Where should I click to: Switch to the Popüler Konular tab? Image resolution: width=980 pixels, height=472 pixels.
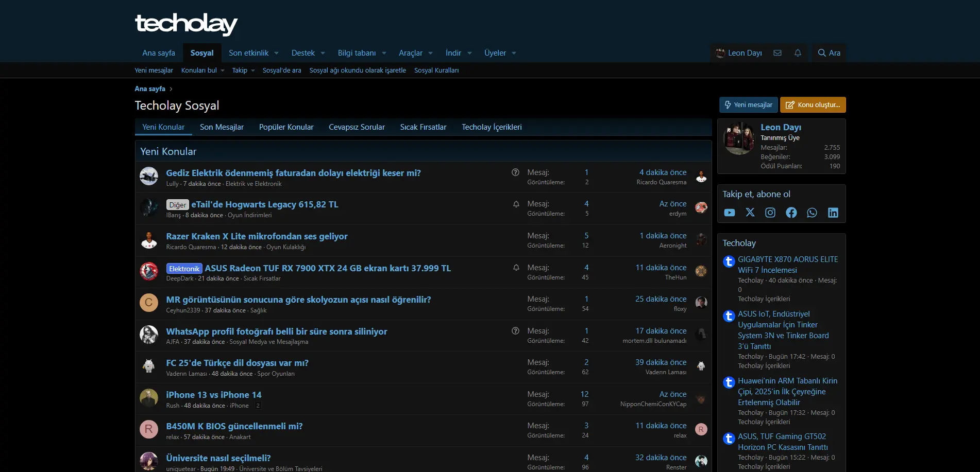pos(286,127)
